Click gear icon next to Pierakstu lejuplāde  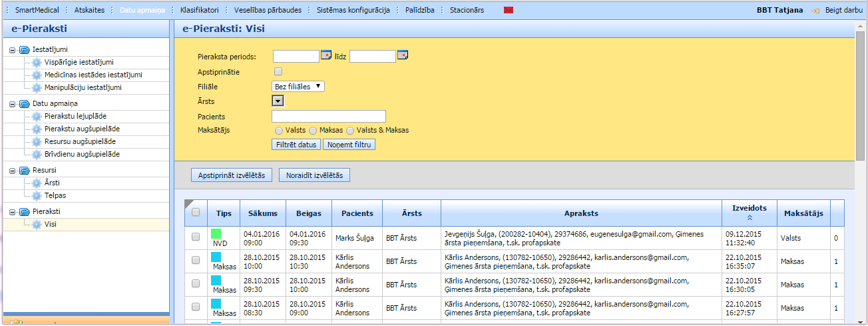[37, 116]
